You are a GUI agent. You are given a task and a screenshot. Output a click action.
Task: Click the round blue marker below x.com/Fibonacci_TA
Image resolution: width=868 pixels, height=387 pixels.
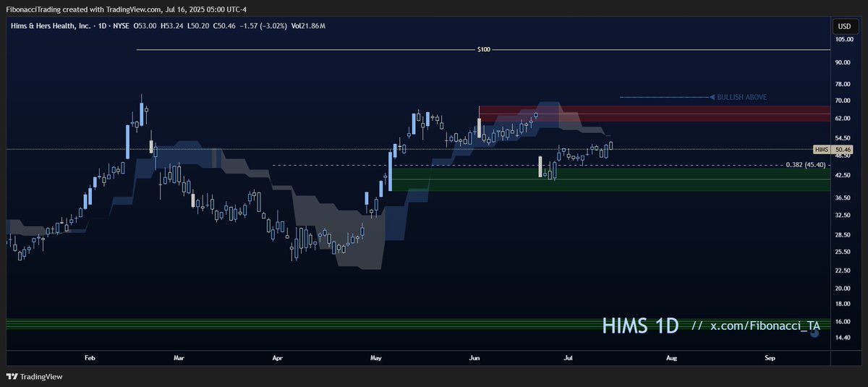[814, 334]
